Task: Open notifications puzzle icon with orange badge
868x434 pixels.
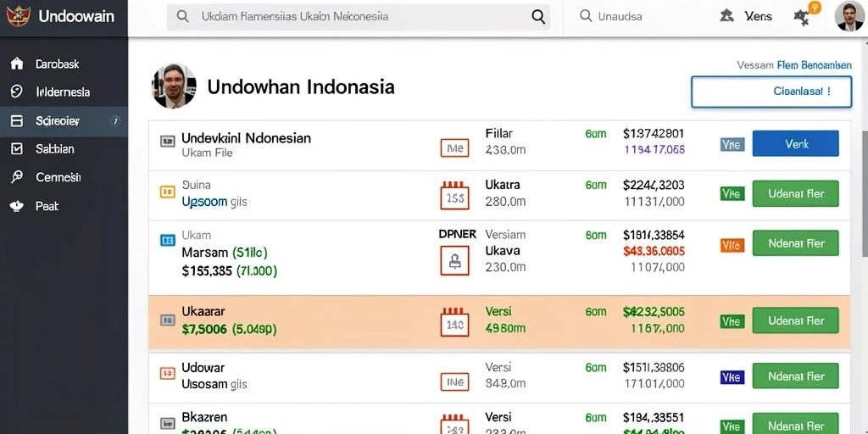Action: point(802,17)
